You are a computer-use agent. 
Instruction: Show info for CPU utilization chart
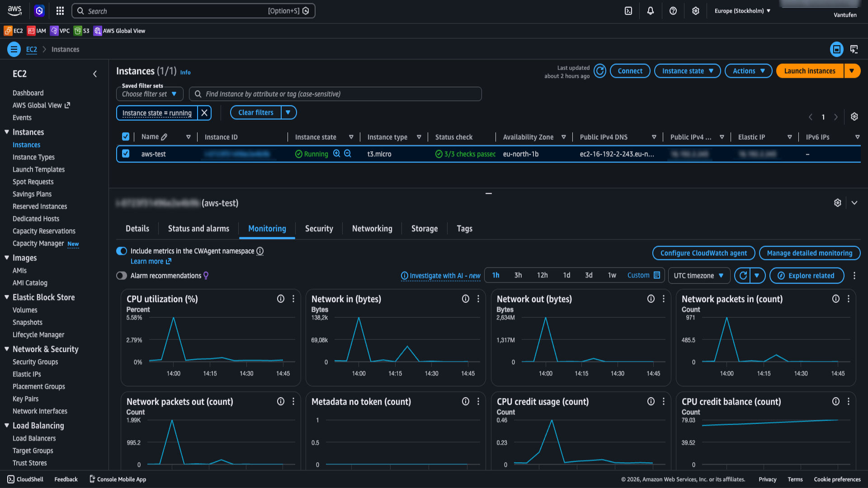[x=281, y=299]
